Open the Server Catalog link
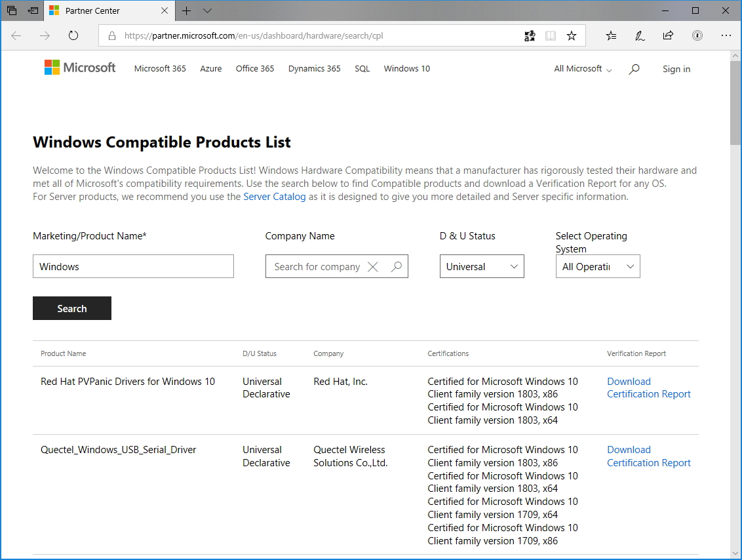 click(x=274, y=196)
